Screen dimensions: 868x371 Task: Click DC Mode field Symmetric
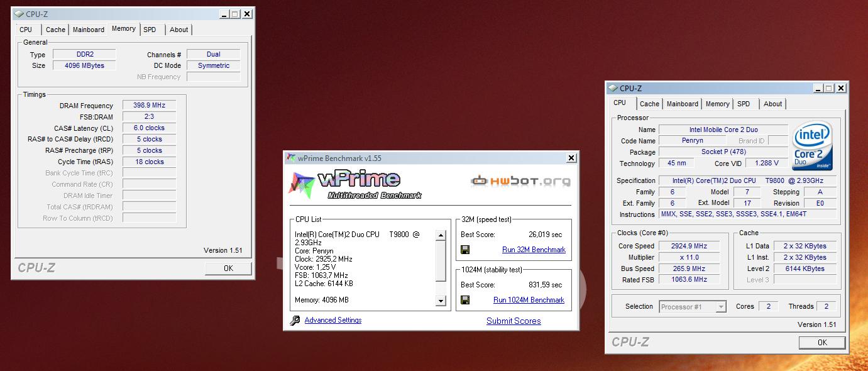pyautogui.click(x=213, y=65)
